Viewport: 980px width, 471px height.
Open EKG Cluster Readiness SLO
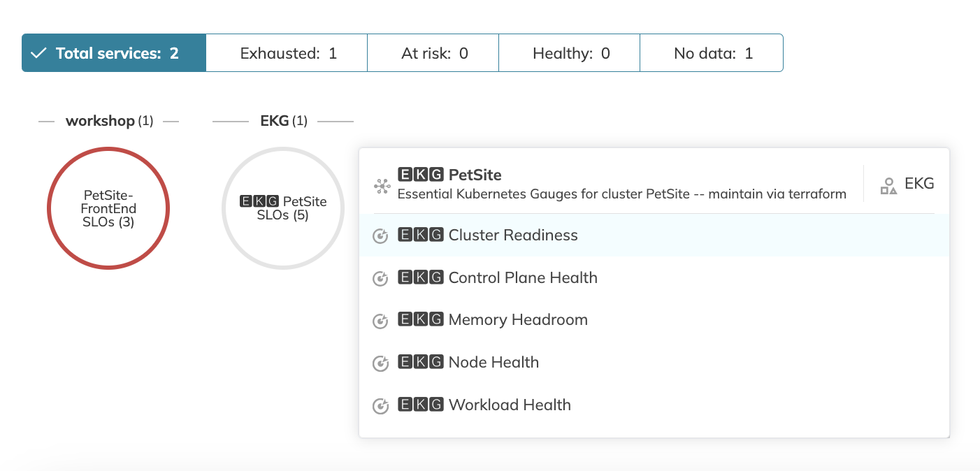654,235
